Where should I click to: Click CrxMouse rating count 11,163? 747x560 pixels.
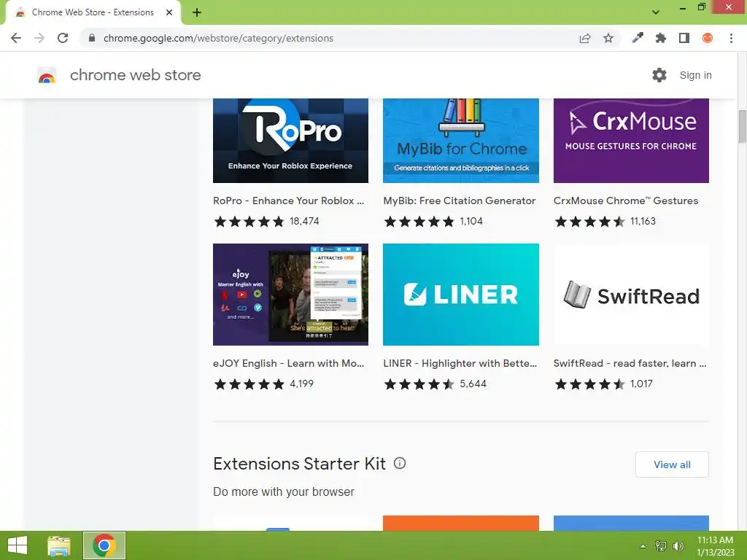(x=643, y=221)
